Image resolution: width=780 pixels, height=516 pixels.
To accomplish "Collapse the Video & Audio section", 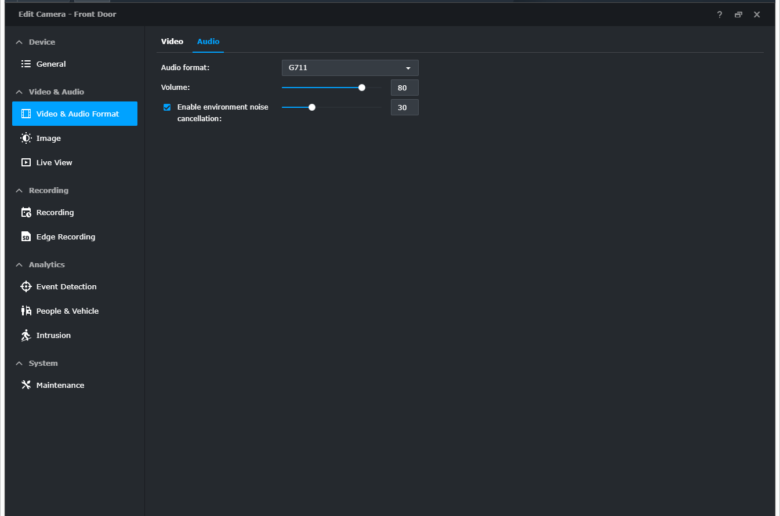I will [19, 92].
